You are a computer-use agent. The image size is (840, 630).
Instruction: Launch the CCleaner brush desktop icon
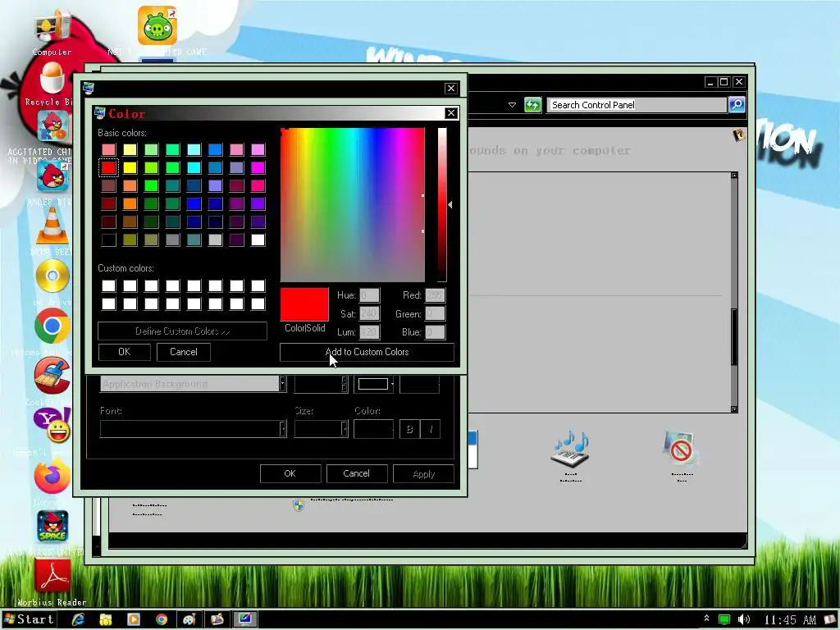pos(52,375)
